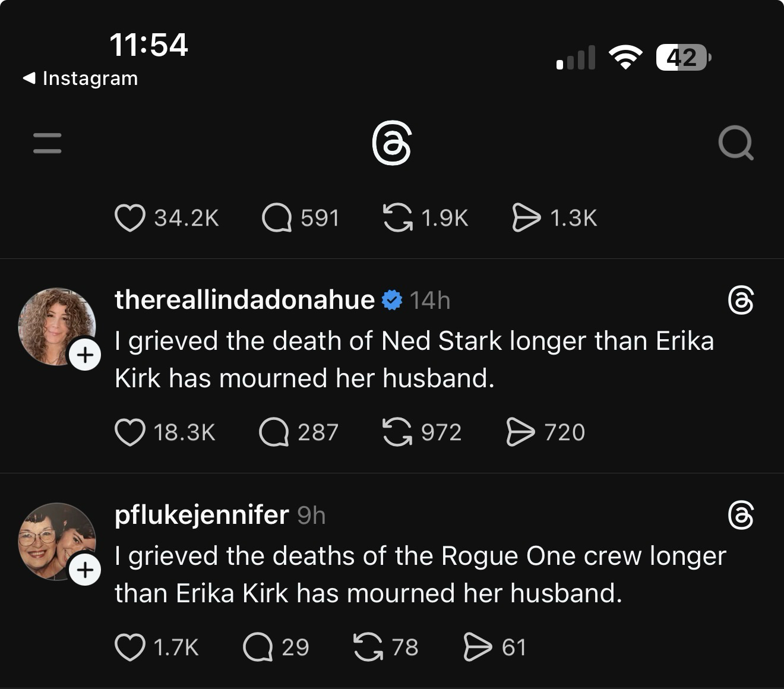Open comments on the Ned Stark post
The height and width of the screenshot is (689, 784).
click(x=274, y=432)
